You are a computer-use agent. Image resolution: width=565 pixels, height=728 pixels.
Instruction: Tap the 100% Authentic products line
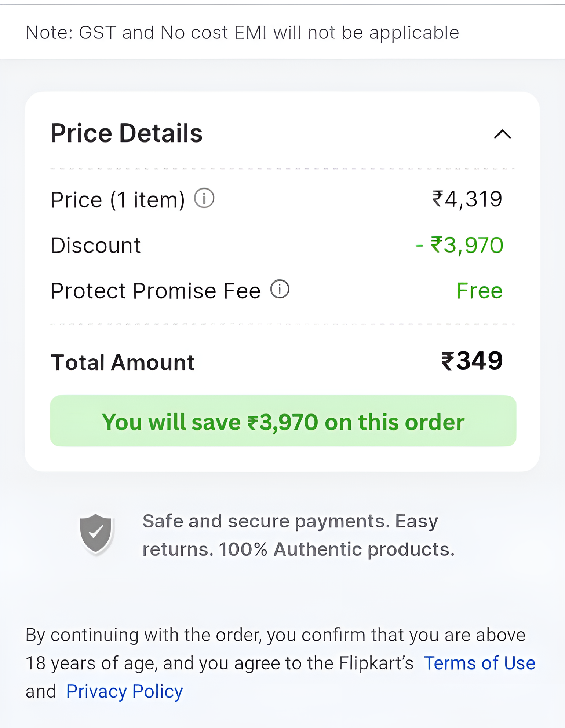click(337, 549)
